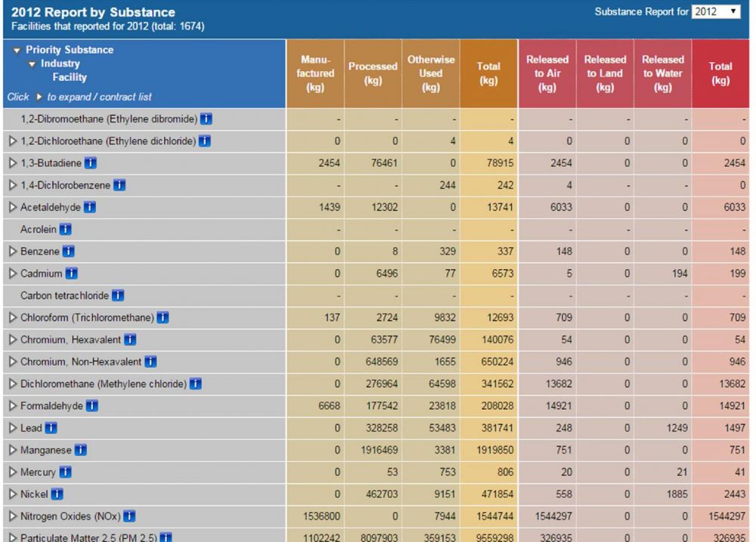Open info icon beside Cadmium
The width and height of the screenshot is (756, 542).
[x=72, y=274]
